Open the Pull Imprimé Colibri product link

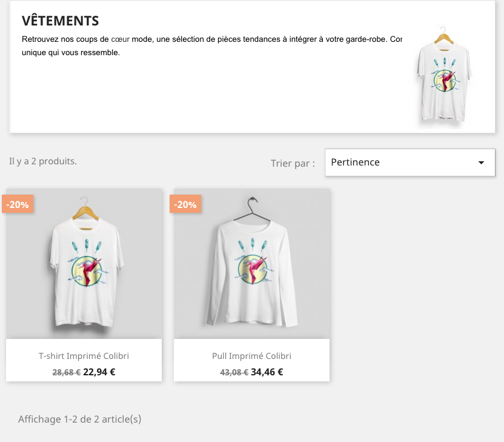pyautogui.click(x=251, y=356)
